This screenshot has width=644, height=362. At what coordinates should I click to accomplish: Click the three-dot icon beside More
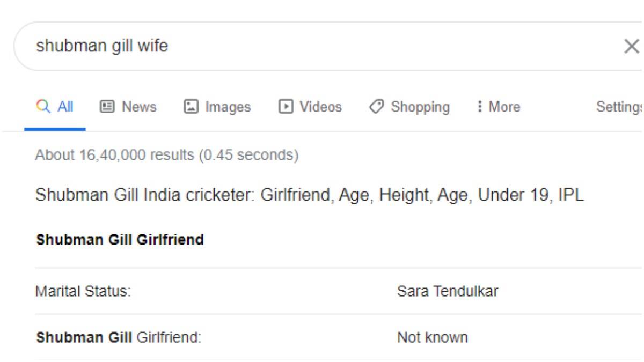479,107
